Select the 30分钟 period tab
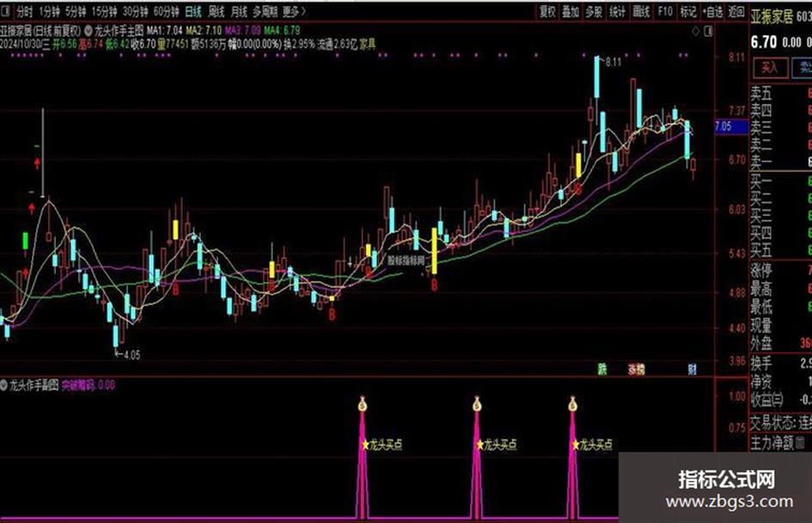 click(x=135, y=11)
